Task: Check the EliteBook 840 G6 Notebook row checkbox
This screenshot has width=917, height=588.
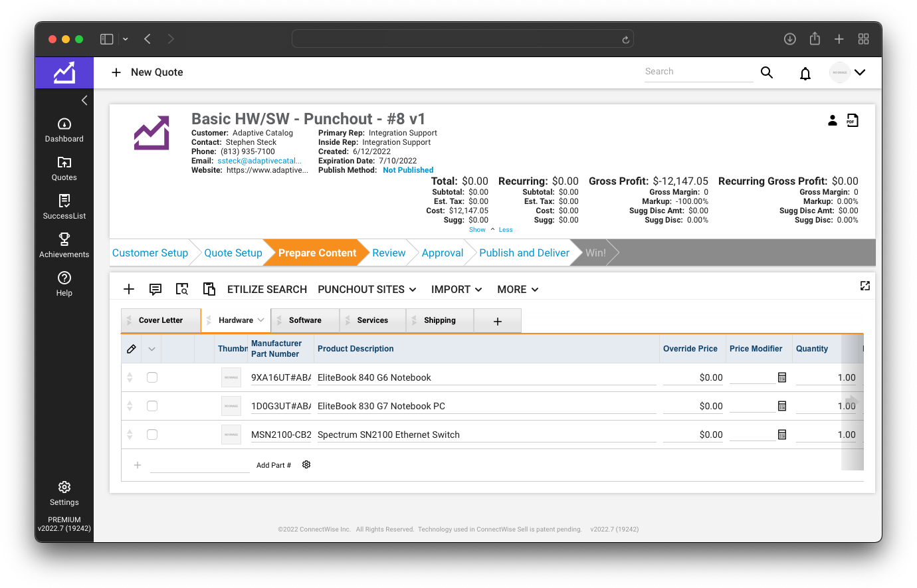Action: (152, 377)
